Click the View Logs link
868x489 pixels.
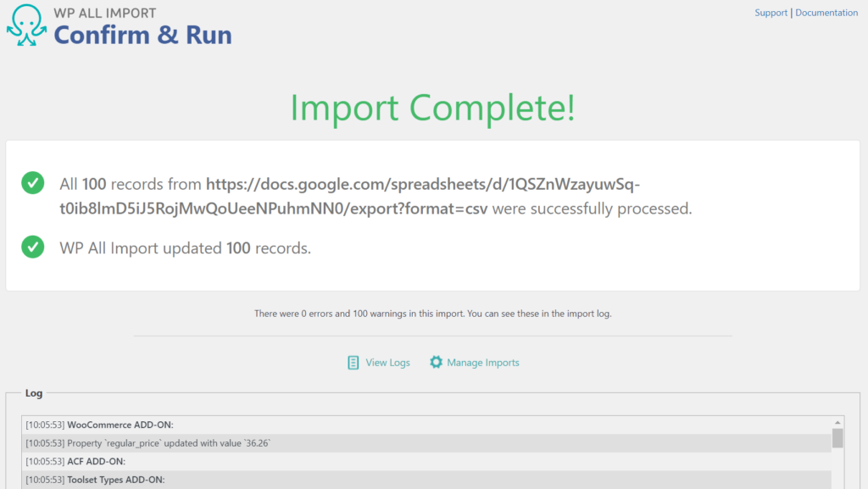click(387, 363)
